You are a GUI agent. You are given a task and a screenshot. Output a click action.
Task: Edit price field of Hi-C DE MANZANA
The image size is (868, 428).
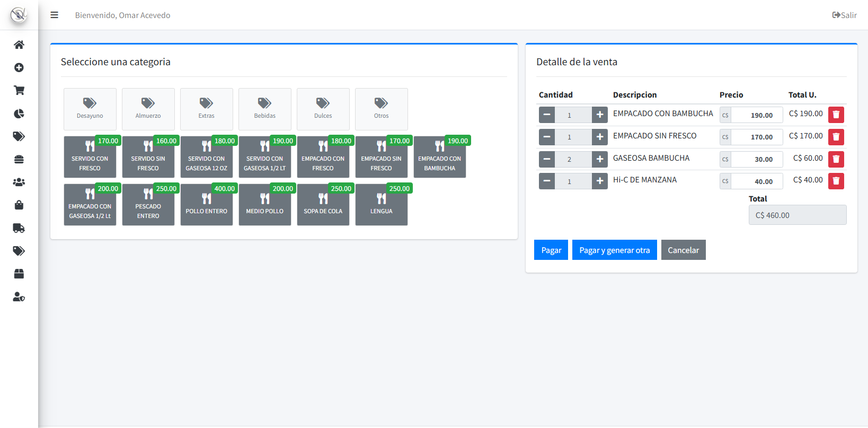click(757, 181)
